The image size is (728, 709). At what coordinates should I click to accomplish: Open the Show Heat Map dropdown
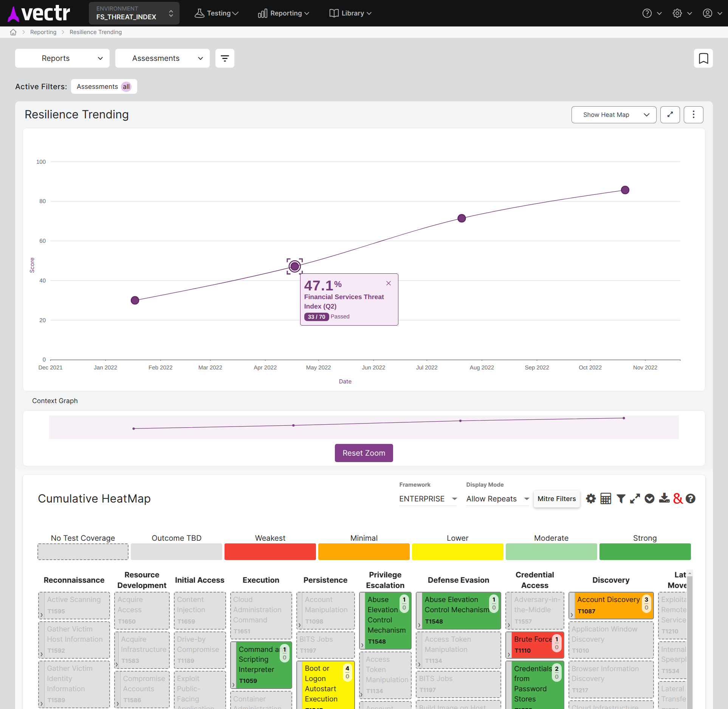click(613, 115)
